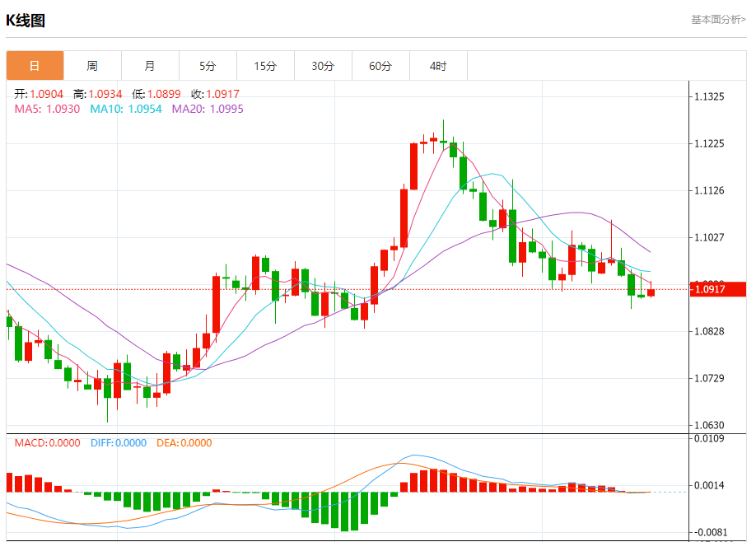Viewport: 756px width, 542px height.
Task: Click the 1.1225 price axis label
Action: (709, 143)
